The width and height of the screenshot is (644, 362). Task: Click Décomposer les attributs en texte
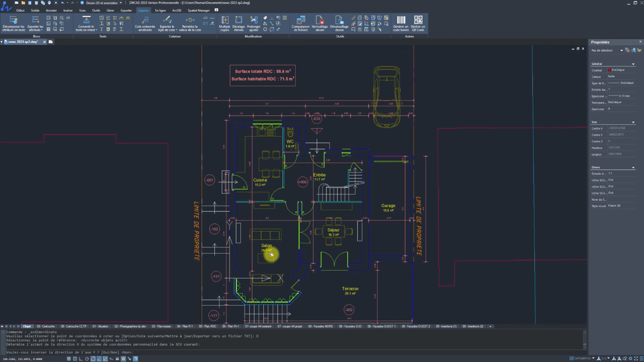click(14, 24)
